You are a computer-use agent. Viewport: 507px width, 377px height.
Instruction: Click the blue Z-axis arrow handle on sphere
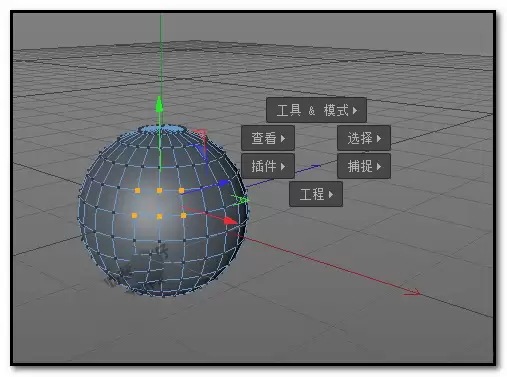click(x=224, y=183)
